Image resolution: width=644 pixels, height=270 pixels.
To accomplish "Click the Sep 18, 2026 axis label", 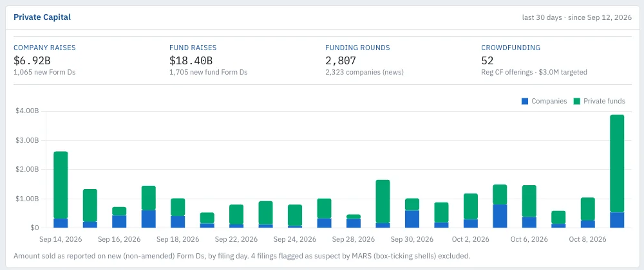I will click(178, 239).
